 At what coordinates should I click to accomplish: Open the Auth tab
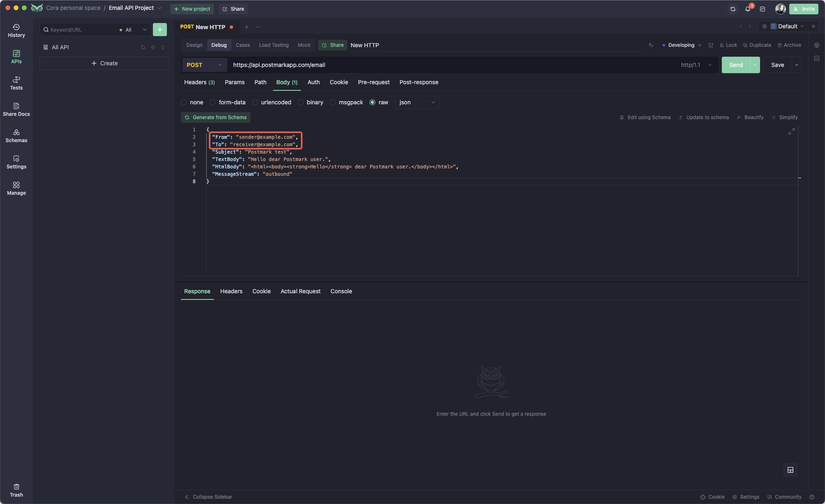pyautogui.click(x=314, y=82)
